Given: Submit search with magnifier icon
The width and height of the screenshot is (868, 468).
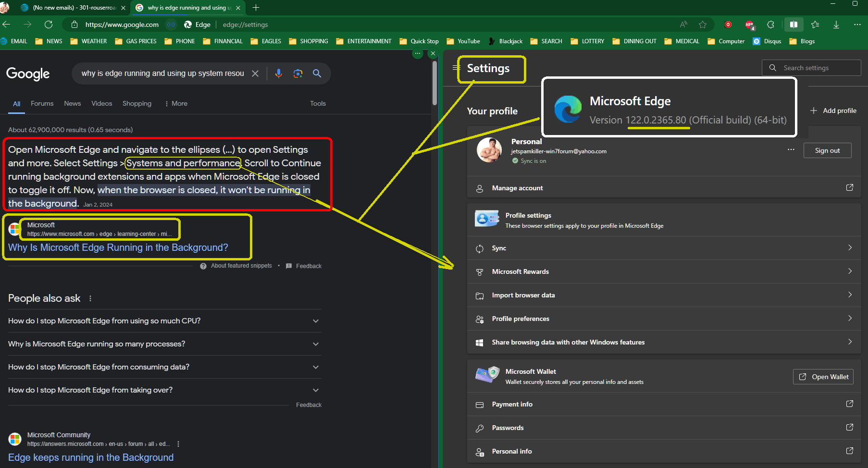Looking at the screenshot, I should click(x=317, y=74).
